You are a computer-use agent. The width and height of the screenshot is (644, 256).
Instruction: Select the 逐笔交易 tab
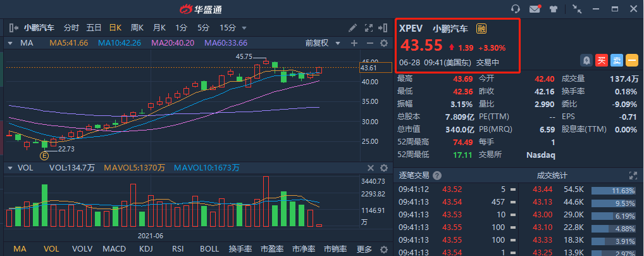pyautogui.click(x=414, y=176)
